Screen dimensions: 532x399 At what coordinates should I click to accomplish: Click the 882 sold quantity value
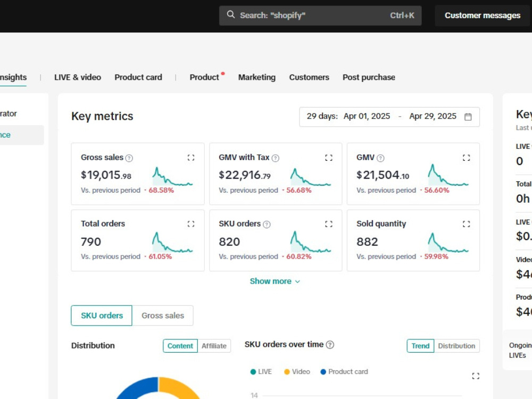pos(367,242)
